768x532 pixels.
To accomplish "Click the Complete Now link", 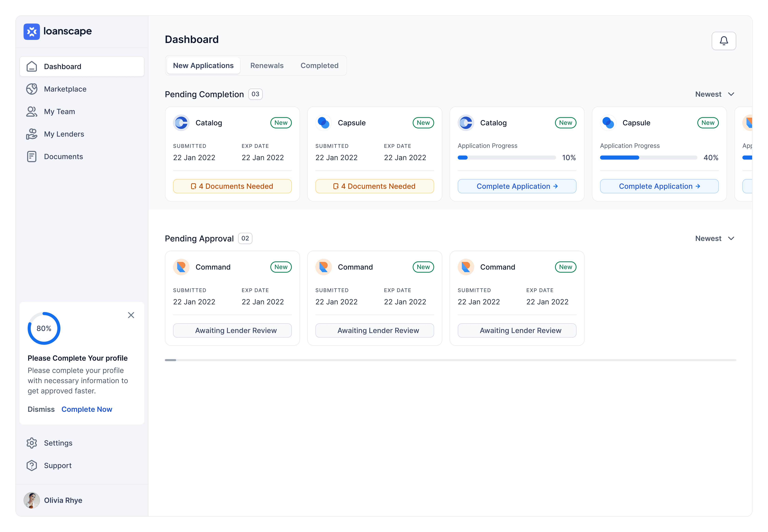I will (x=87, y=409).
